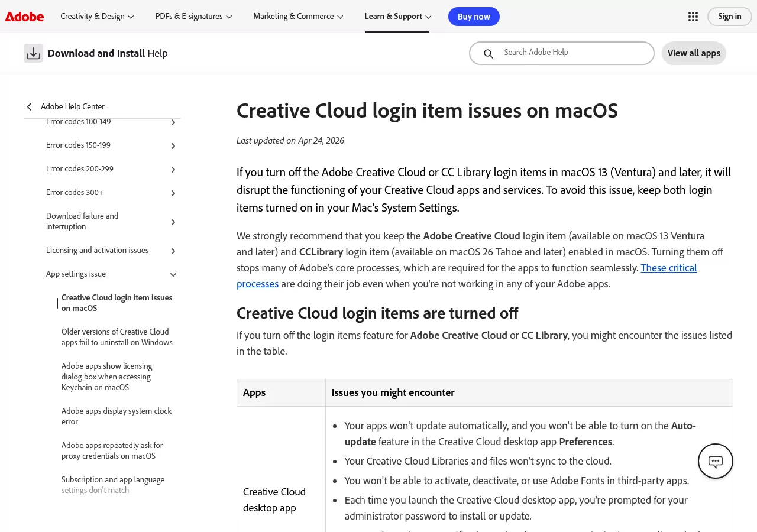The height and width of the screenshot is (532, 757).
Task: Open Learn & Support menu
Action: coord(398,17)
